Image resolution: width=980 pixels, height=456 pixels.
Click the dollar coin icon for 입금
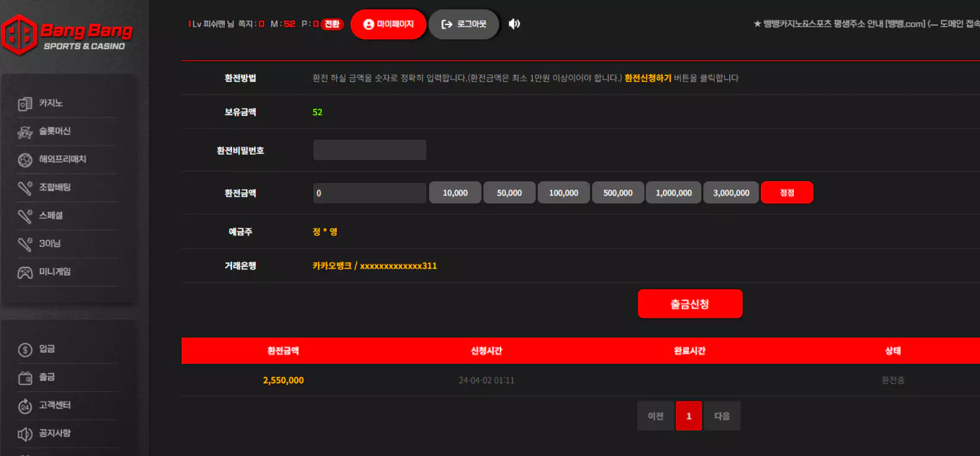pos(25,350)
